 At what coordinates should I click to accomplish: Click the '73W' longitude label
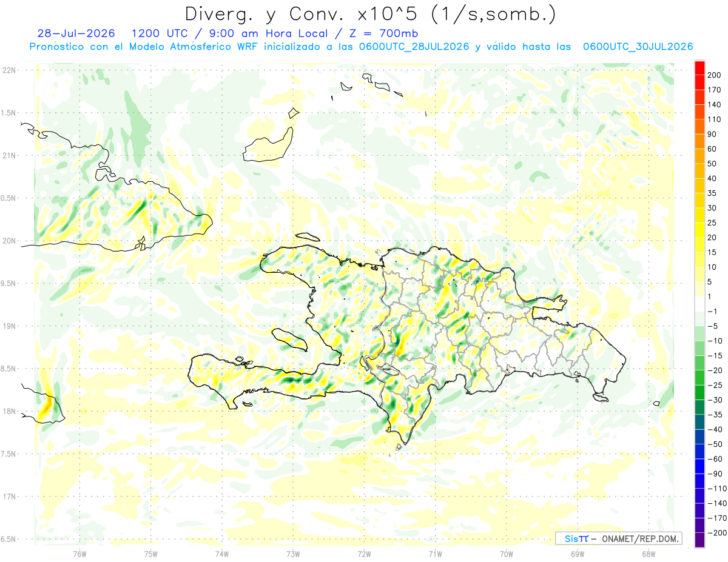point(293,554)
